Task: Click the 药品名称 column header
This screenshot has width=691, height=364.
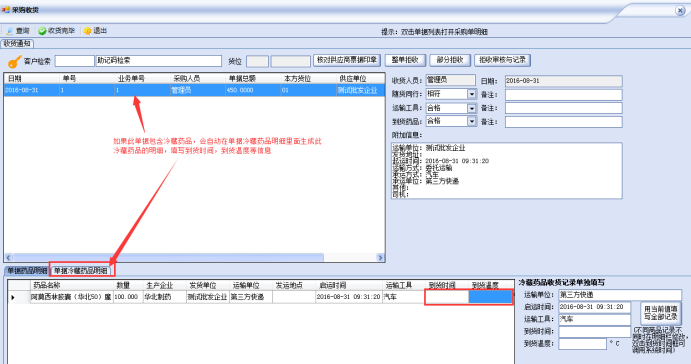Action: tap(71, 286)
